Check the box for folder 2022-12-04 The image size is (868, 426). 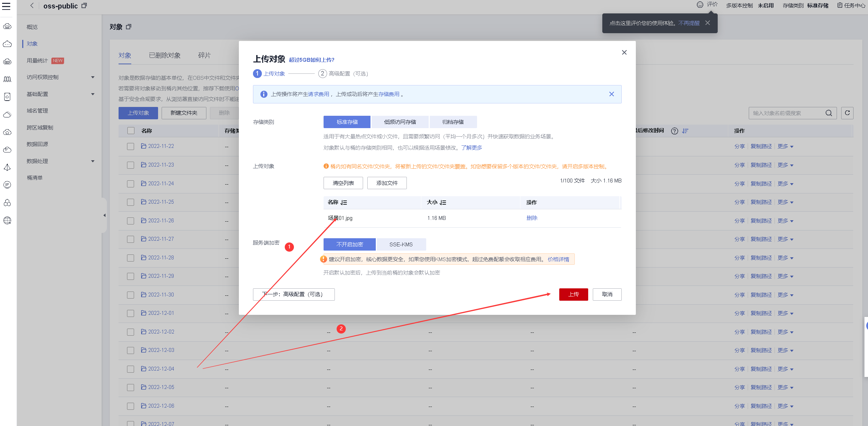131,369
